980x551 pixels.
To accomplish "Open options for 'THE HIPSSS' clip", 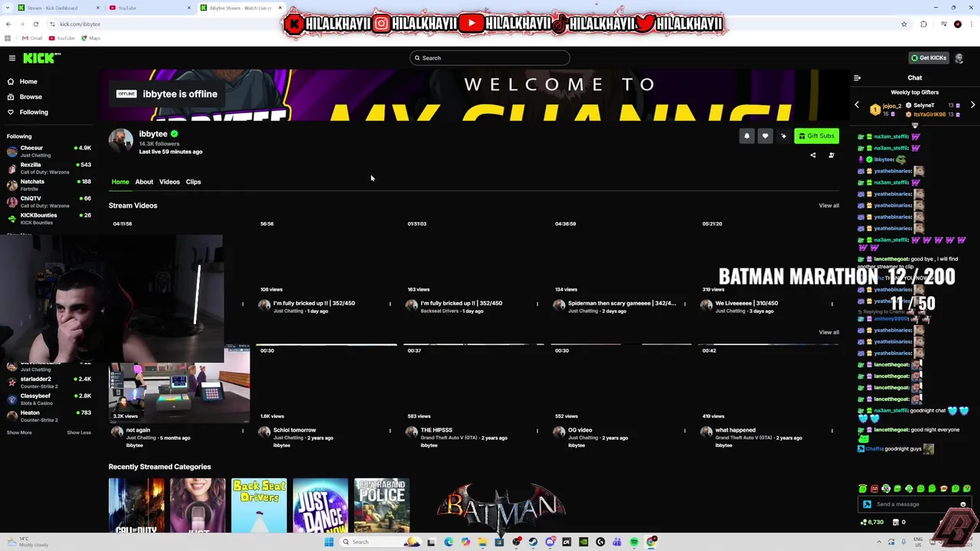I will [537, 431].
